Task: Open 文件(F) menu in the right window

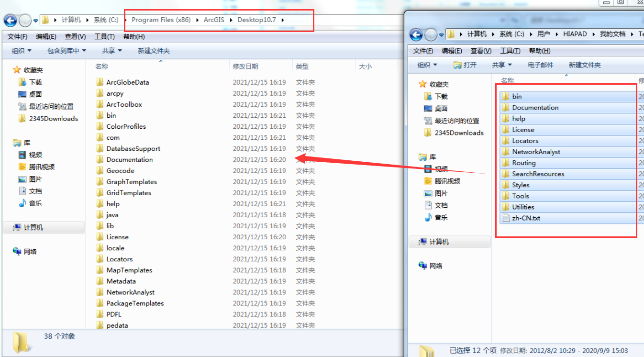Action: pyautogui.click(x=423, y=51)
